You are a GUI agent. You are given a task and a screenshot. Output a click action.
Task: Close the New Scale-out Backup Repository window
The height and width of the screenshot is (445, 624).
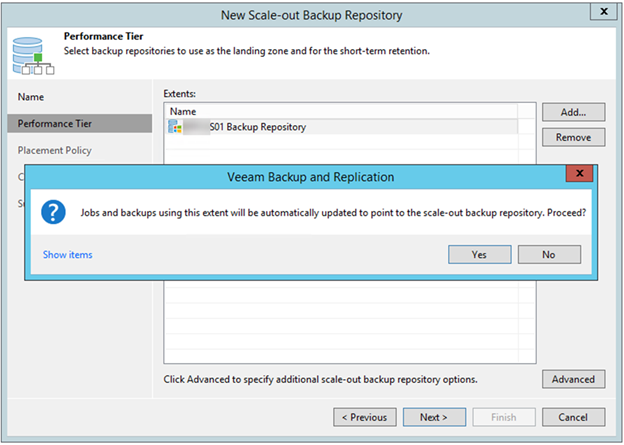click(604, 12)
